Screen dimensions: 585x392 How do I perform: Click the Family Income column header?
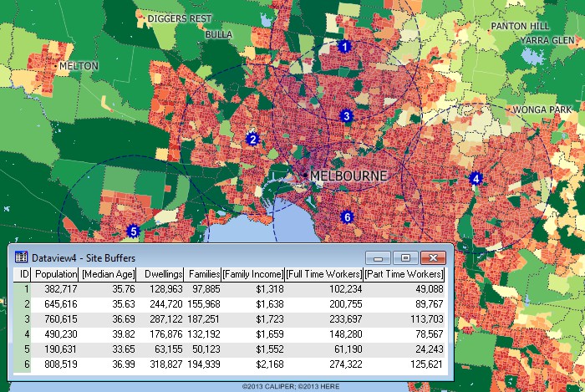[x=253, y=274]
